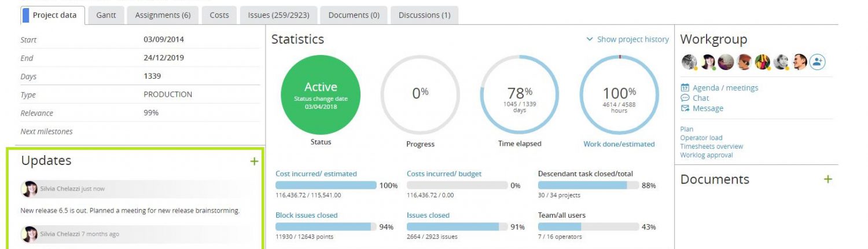Open the Issues (259/2923) tab
868x249 pixels.
tap(278, 16)
